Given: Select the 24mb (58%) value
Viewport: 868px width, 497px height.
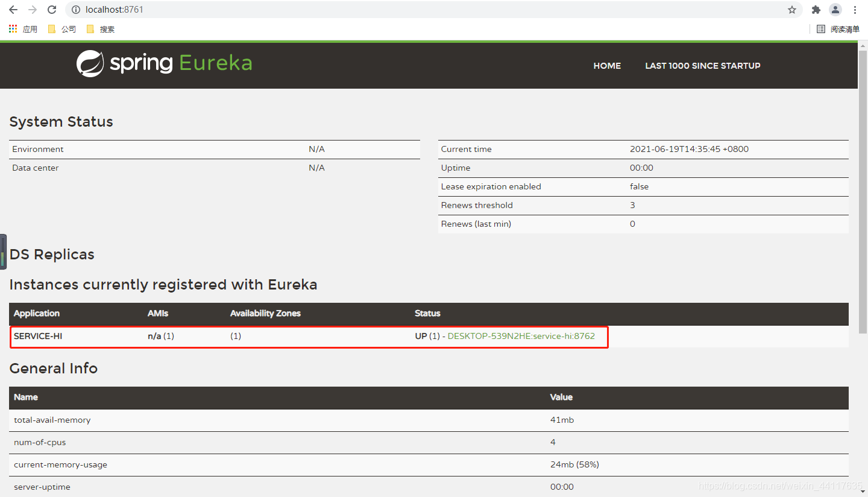Looking at the screenshot, I should tap(574, 464).
